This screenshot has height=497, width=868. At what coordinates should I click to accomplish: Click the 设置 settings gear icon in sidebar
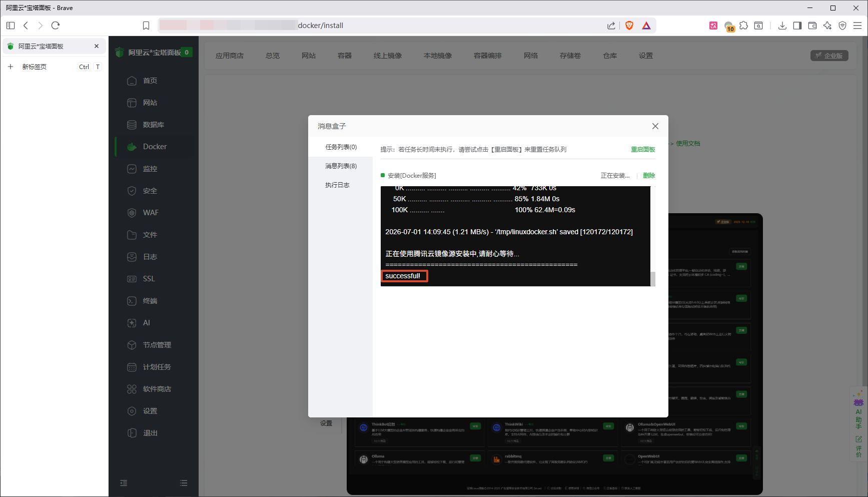pos(132,411)
